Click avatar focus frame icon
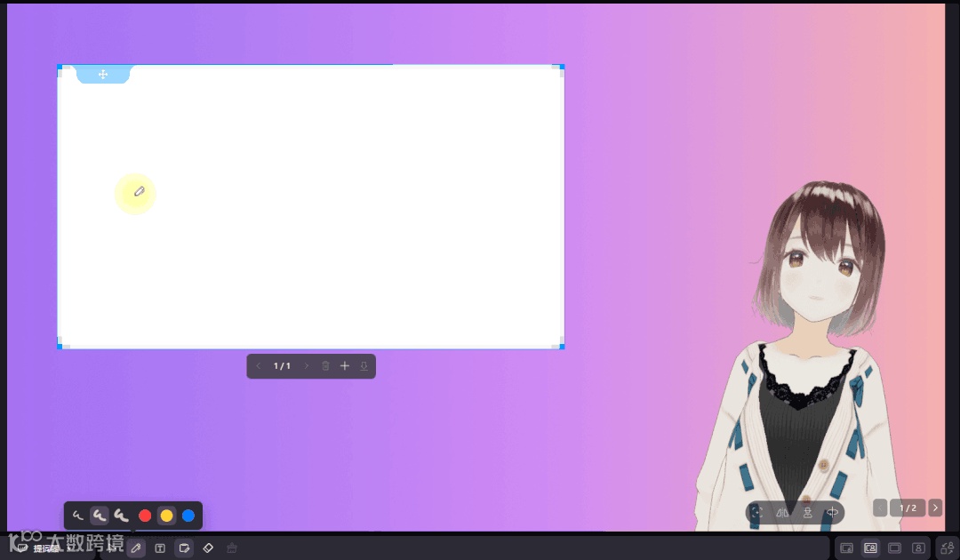Image resolution: width=960 pixels, height=560 pixels. [x=757, y=512]
